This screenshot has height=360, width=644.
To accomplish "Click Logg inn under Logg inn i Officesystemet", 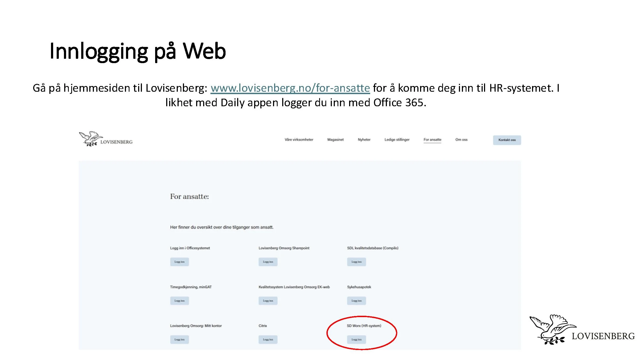I will pos(179,262).
